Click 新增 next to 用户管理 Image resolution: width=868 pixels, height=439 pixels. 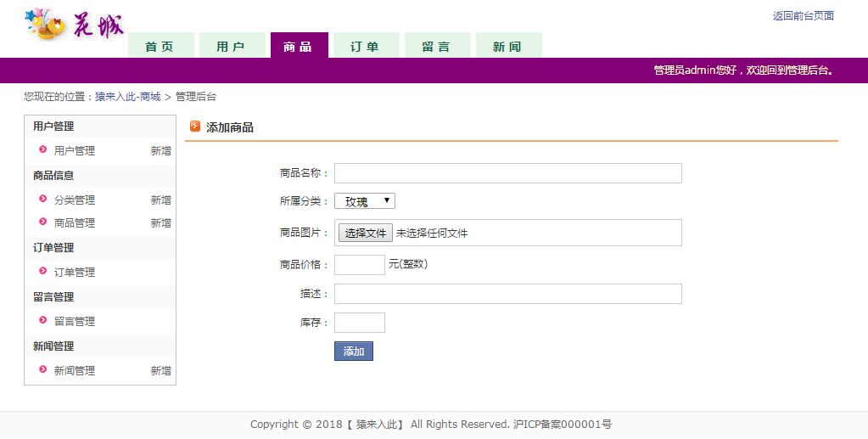pyautogui.click(x=161, y=151)
